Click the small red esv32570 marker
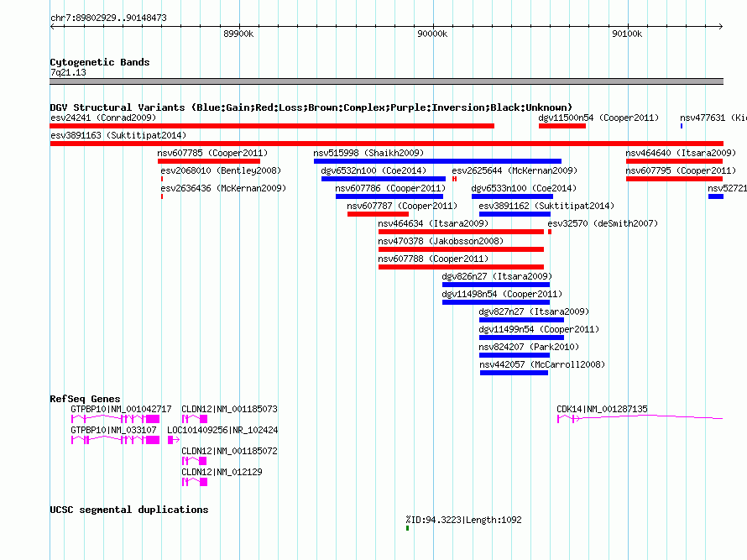This screenshot has height=560, width=747. coord(550,232)
